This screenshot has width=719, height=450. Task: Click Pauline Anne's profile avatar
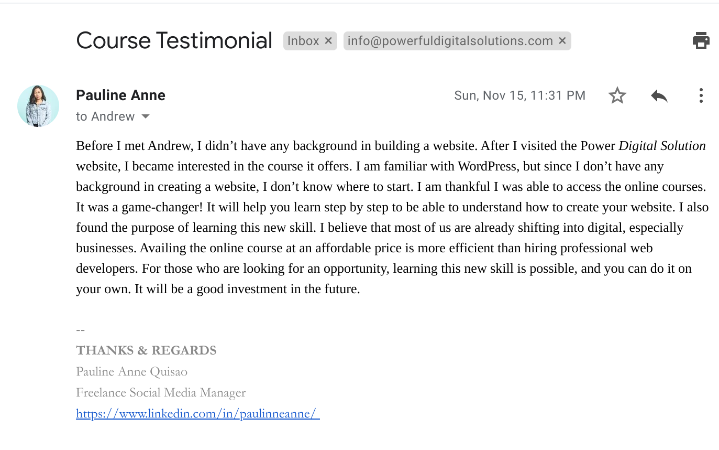tap(38, 106)
